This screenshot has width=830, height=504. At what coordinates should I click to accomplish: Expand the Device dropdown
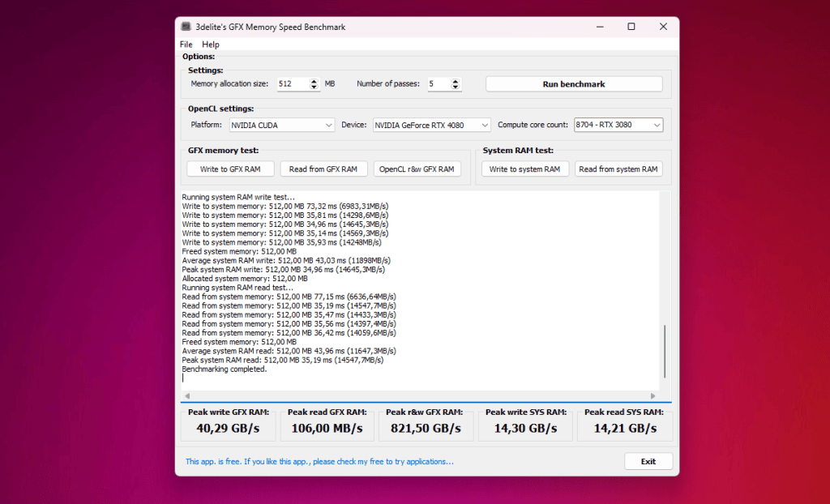coord(431,125)
